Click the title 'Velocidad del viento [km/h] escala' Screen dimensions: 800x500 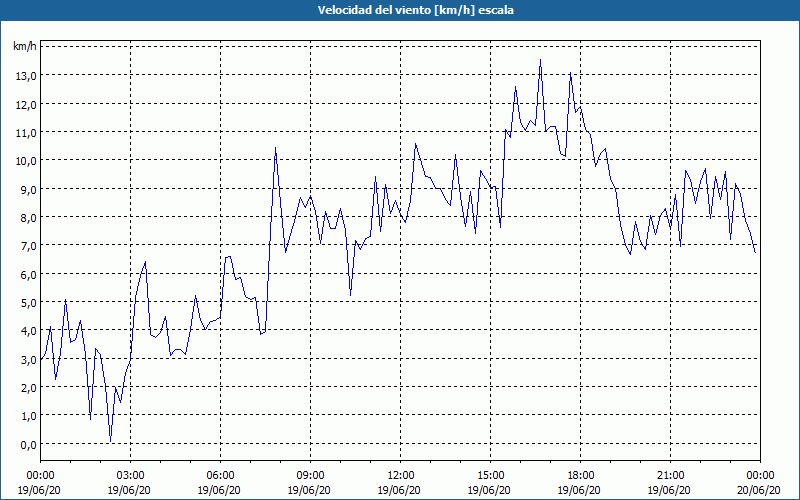point(415,10)
